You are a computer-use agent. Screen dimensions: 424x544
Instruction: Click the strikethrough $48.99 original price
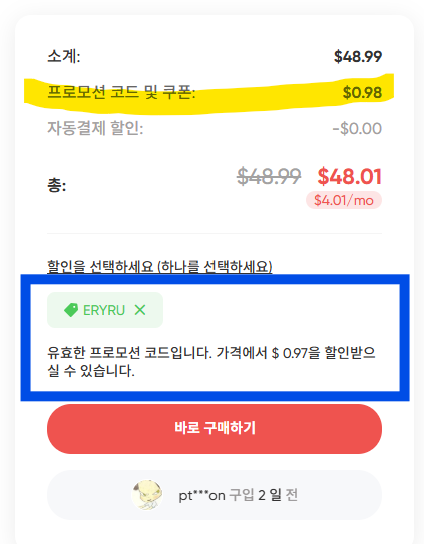(269, 176)
